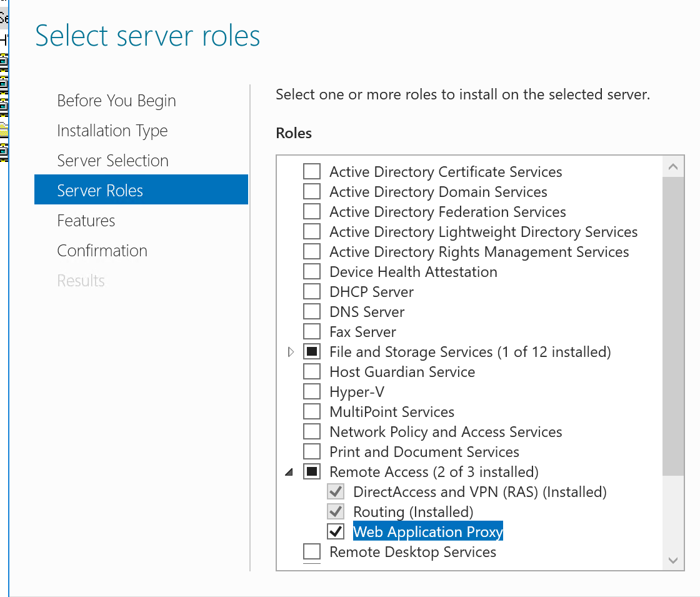Select the Web Application Proxy label
This screenshot has width=700, height=597.
tap(427, 532)
